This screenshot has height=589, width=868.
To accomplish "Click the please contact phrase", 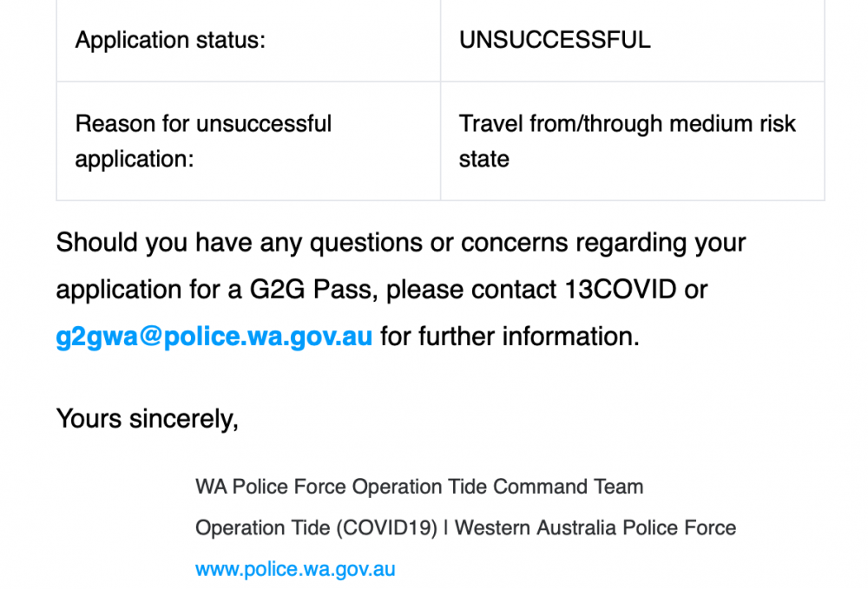I will coord(471,289).
